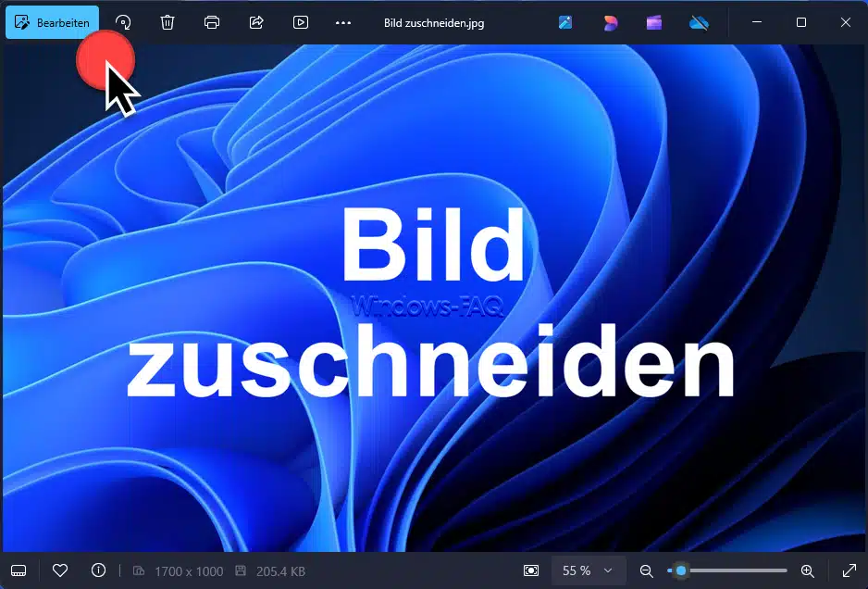
Task: Mark image as favorite with heart icon
Action: (60, 570)
